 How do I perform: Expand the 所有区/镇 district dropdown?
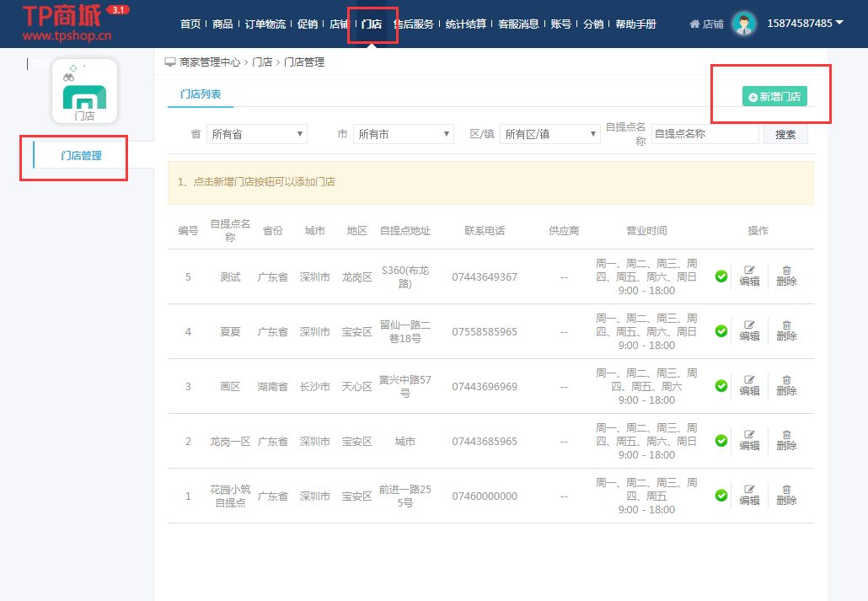pos(549,134)
